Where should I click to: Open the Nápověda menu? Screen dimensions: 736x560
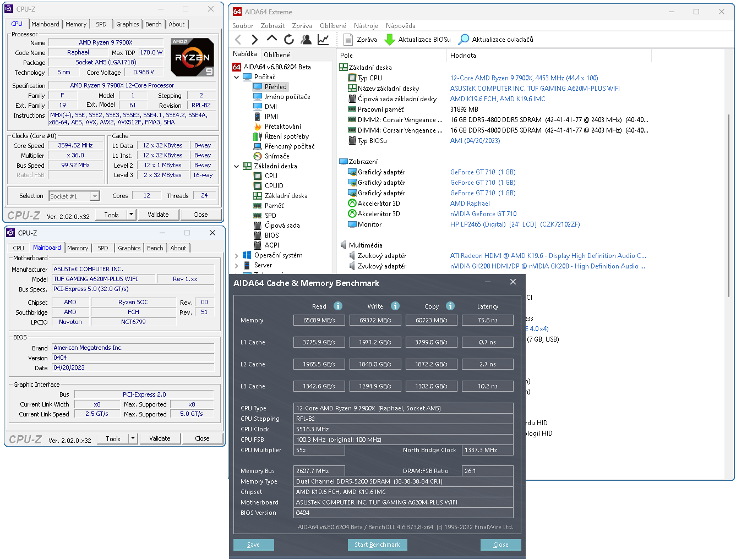pos(401,26)
